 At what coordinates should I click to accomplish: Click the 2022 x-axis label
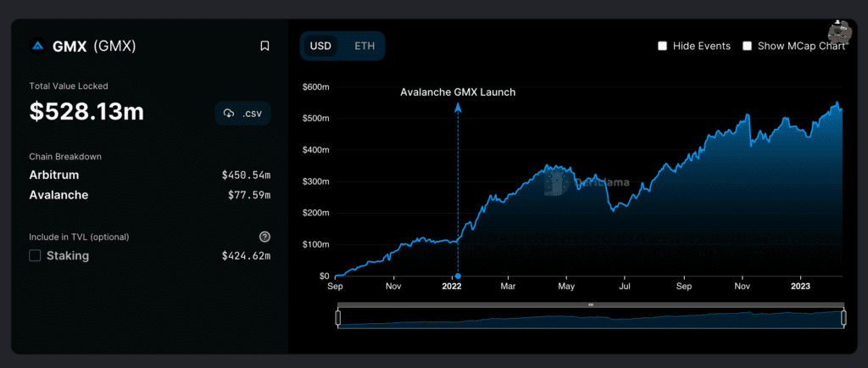point(452,287)
